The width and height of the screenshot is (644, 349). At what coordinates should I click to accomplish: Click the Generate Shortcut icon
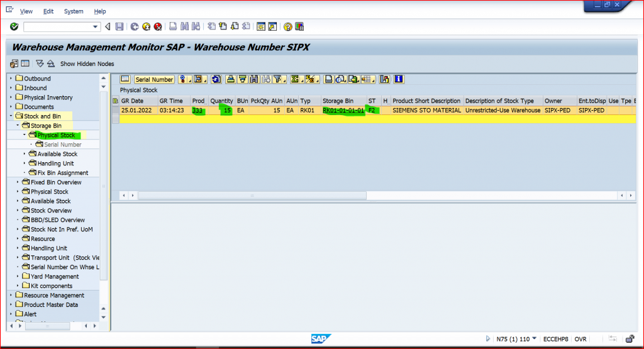point(272,26)
